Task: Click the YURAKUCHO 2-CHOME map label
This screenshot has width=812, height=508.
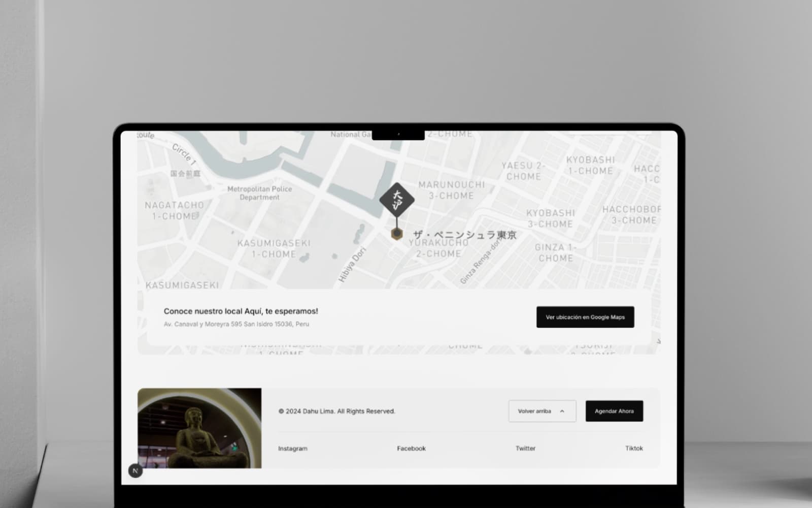Action: [x=438, y=248]
